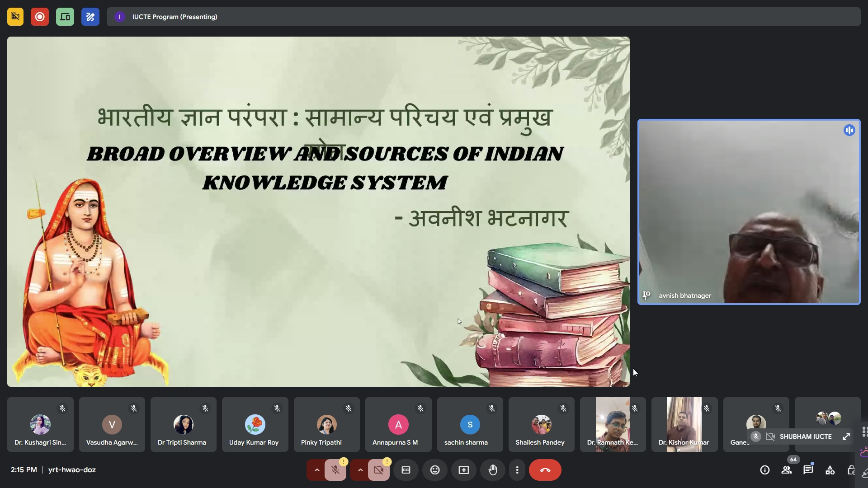
Task: Open the emoji reactions button
Action: [435, 470]
